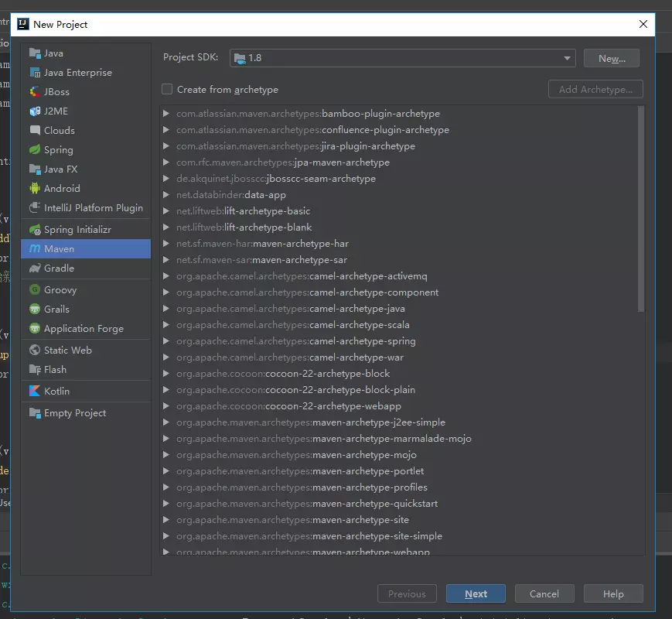The height and width of the screenshot is (619, 672).
Task: Click the J2ME icon
Action: pos(35,111)
